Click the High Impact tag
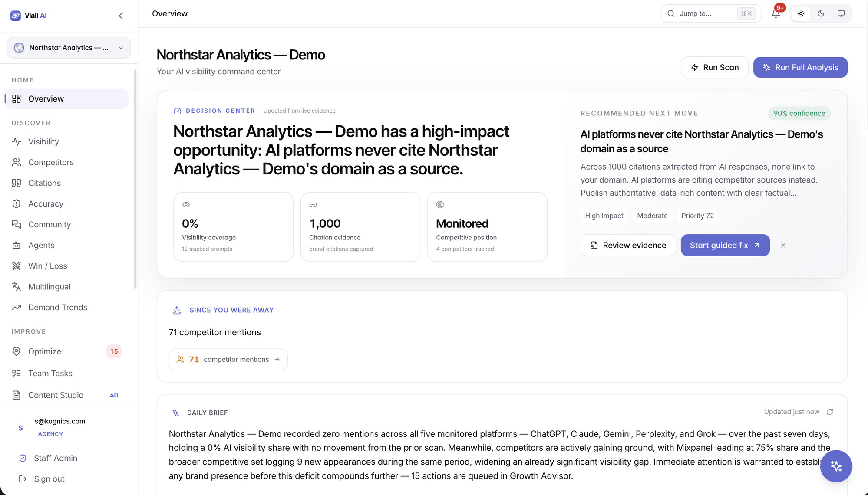Screen dimensions: 868x495 click(604, 216)
